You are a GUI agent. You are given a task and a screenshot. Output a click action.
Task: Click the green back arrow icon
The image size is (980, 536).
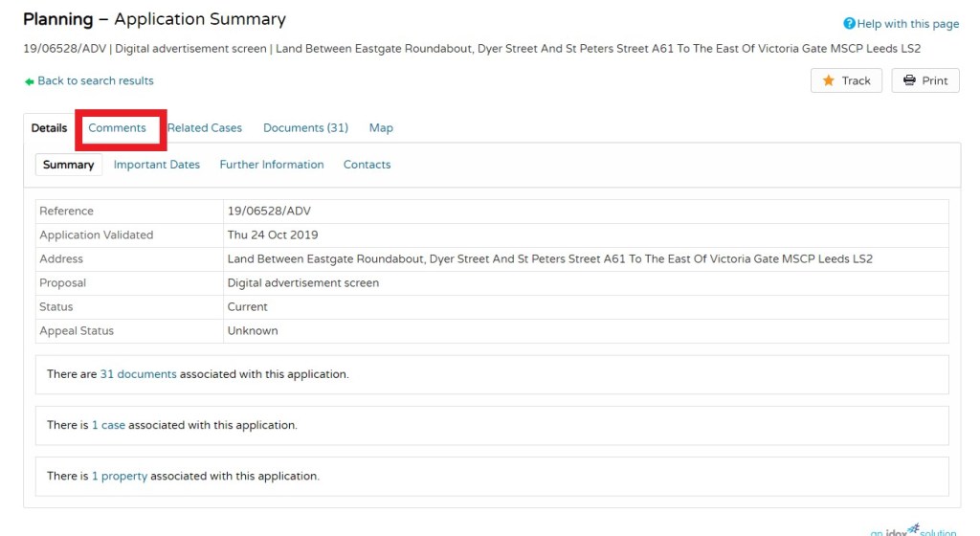tap(30, 81)
